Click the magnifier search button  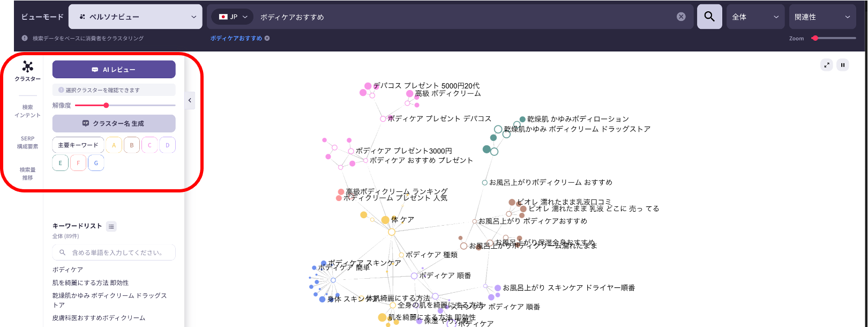[709, 17]
